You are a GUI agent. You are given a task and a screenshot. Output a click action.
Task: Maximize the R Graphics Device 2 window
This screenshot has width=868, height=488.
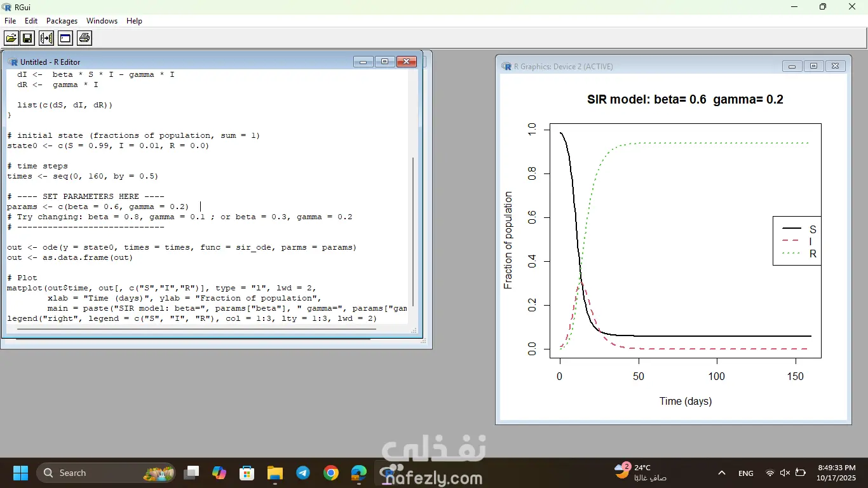(x=813, y=66)
